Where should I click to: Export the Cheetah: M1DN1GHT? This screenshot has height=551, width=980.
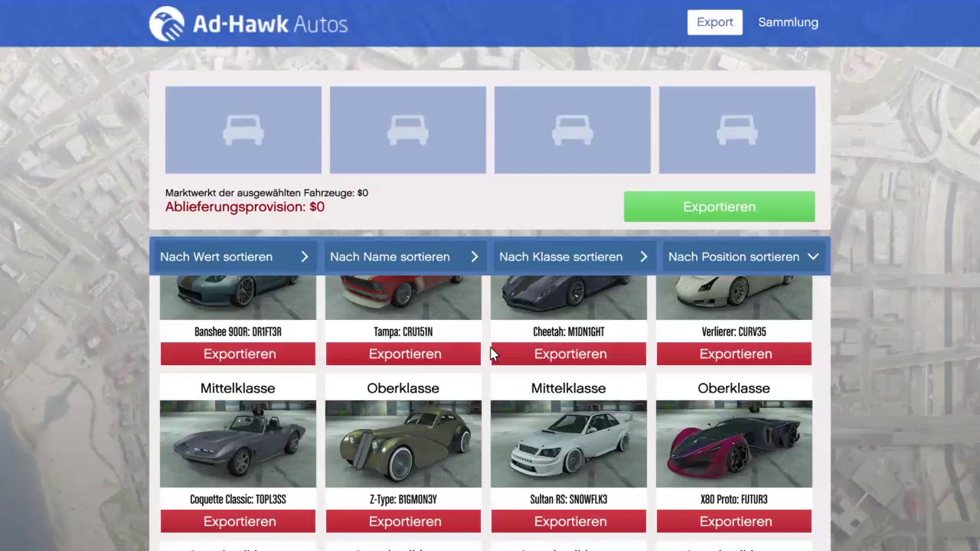coord(569,354)
